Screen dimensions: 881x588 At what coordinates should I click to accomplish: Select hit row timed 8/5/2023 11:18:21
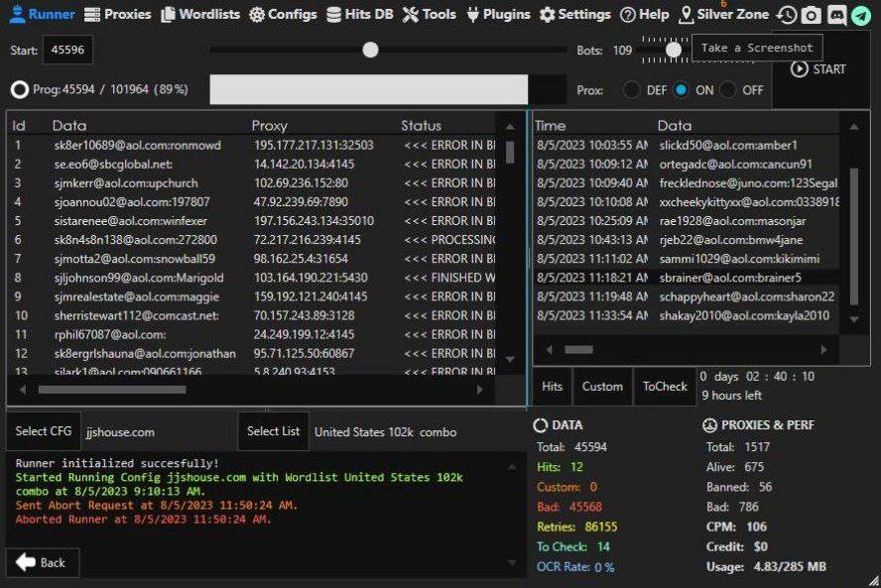[x=686, y=278]
